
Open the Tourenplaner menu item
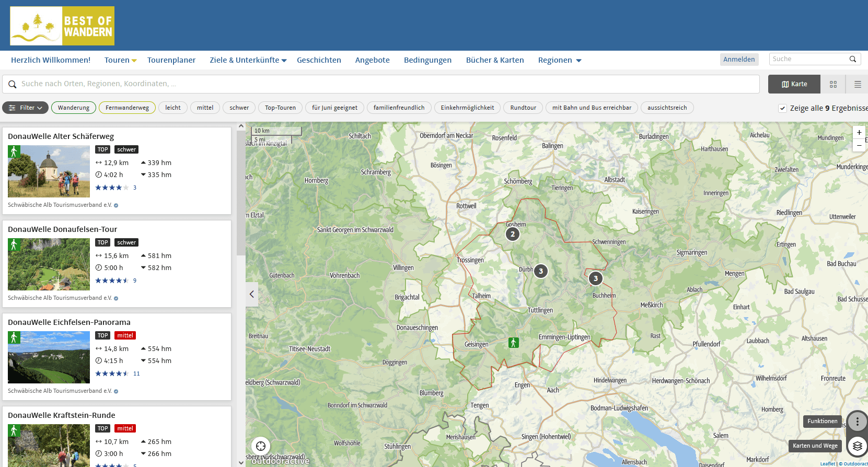coord(171,60)
